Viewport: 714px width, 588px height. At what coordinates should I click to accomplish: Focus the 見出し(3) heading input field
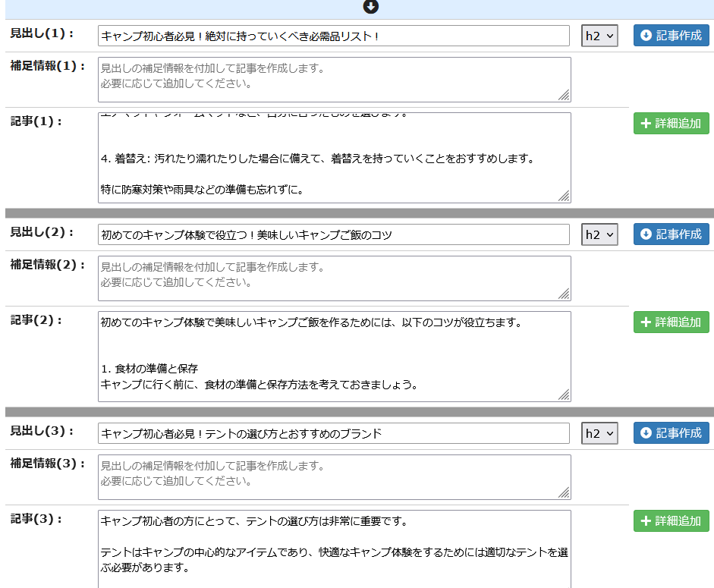coord(333,433)
